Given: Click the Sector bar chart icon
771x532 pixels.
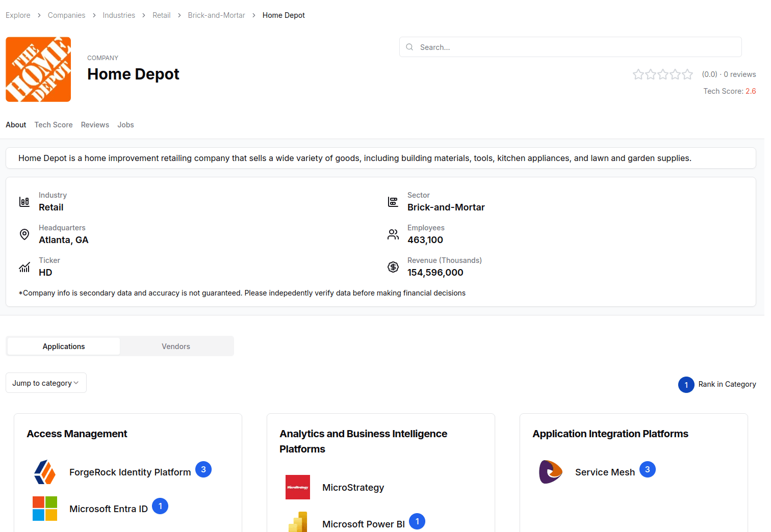Looking at the screenshot, I should coord(393,202).
